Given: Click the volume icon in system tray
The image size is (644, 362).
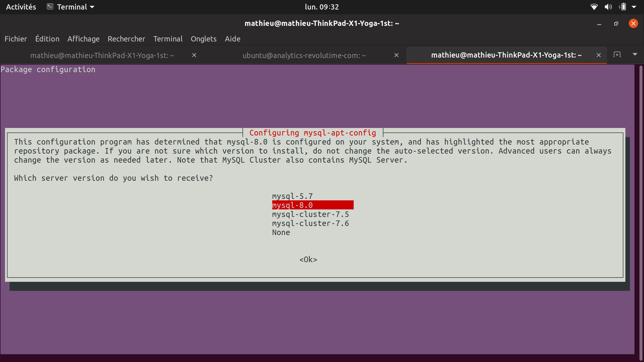Looking at the screenshot, I should pos(609,7).
